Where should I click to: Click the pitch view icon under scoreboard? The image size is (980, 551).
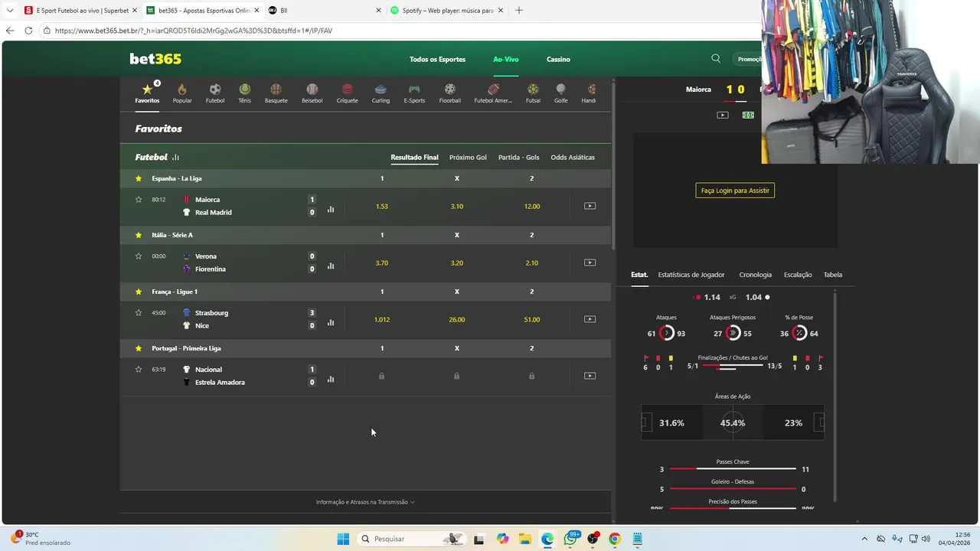point(748,115)
